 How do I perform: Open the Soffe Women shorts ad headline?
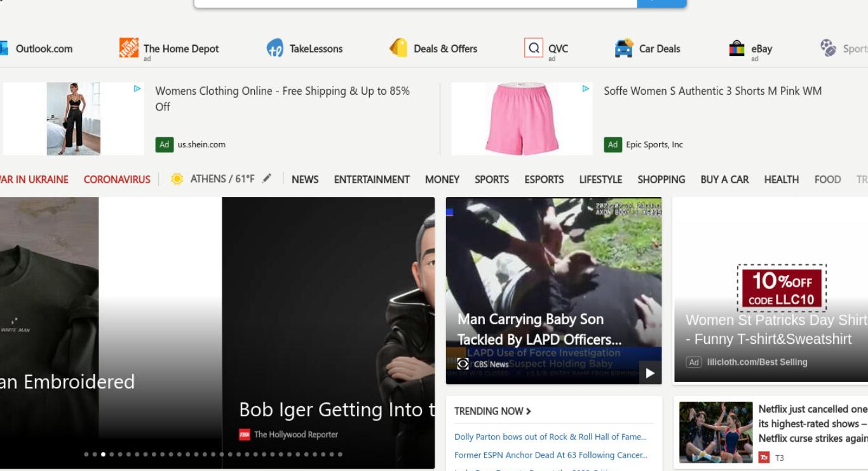click(x=713, y=91)
